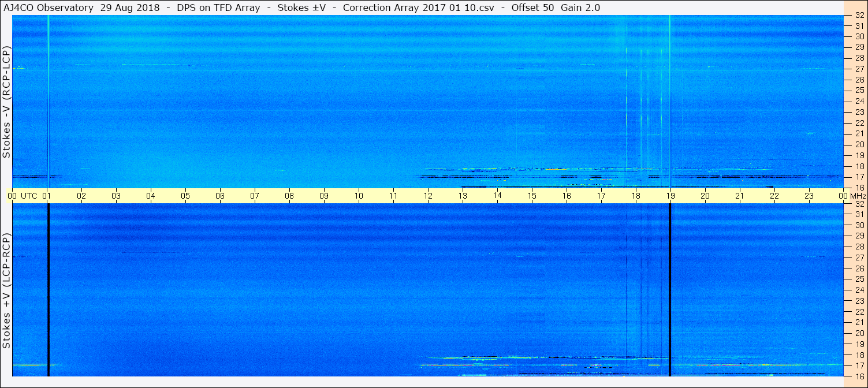868x388 pixels.
Task: Select hour 23 on the time axis
Action: (809, 196)
